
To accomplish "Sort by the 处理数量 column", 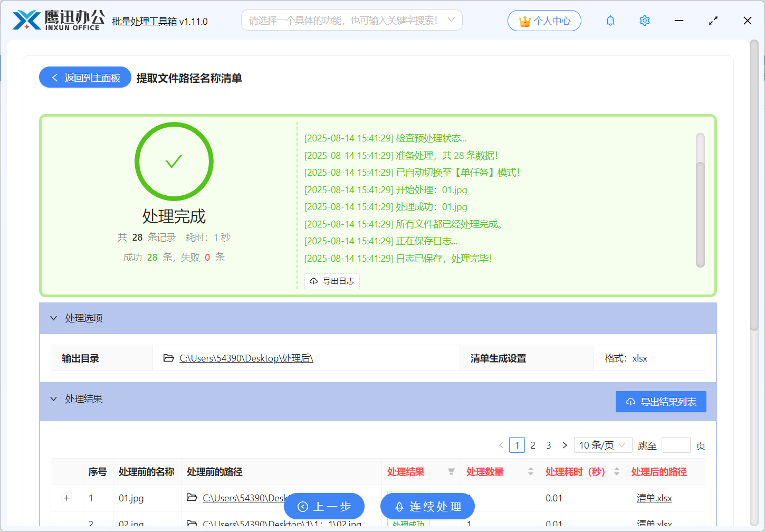I will coord(531,471).
